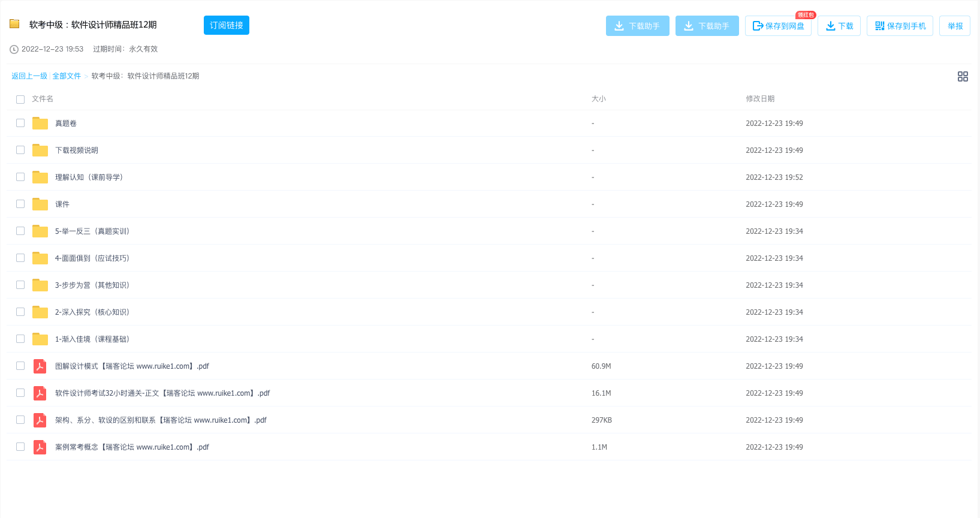The height and width of the screenshot is (518, 980).
Task: Open file 软件设计师考试32小时通关-正文 pdf name
Action: pos(162,393)
